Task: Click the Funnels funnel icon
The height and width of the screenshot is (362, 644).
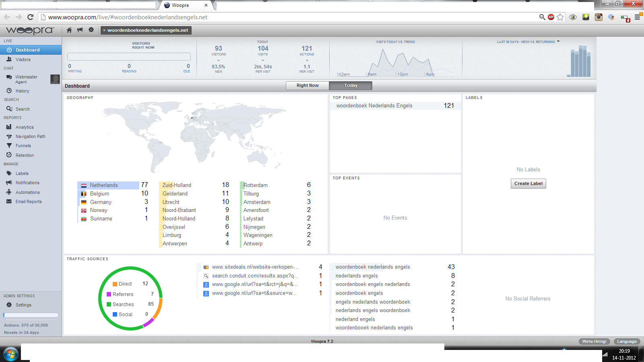Action: tap(9, 146)
